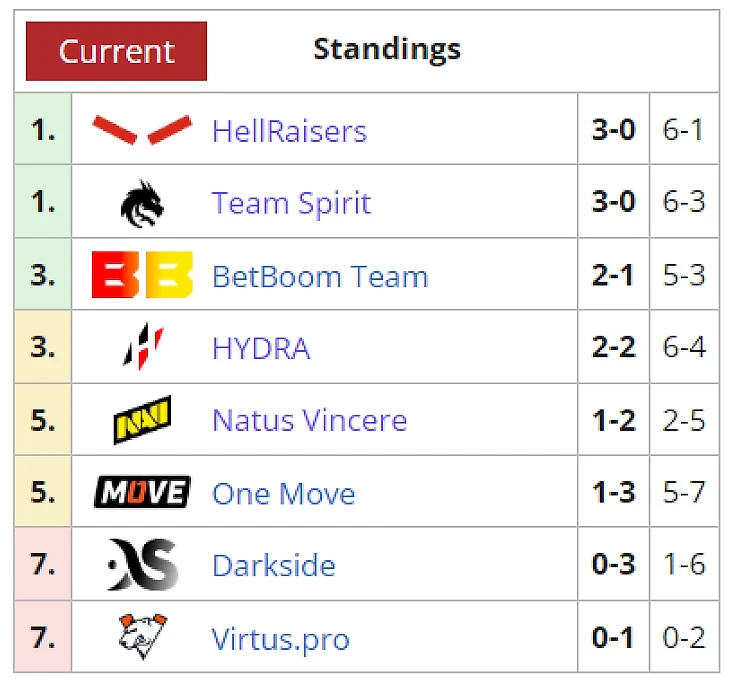Viewport: 730px width, 684px height.
Task: Open the Virtus.pro team link
Action: (x=280, y=638)
